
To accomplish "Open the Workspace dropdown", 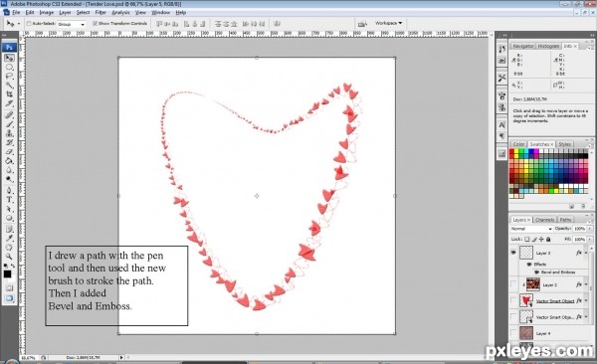I will [x=388, y=23].
